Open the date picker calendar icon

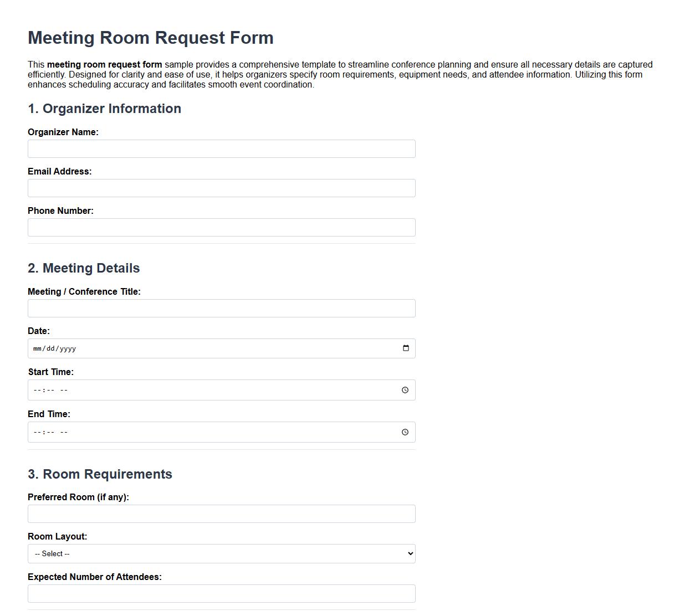tap(406, 348)
